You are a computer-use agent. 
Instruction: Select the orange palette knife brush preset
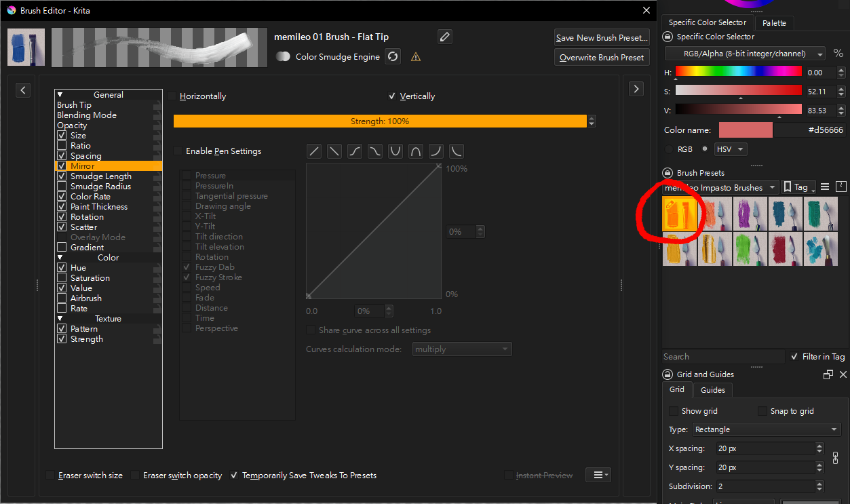tap(715, 214)
